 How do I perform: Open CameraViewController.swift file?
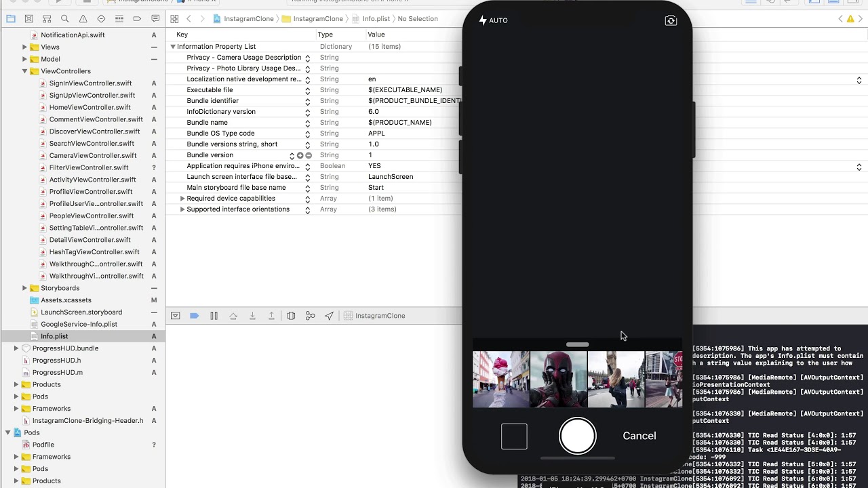click(93, 155)
